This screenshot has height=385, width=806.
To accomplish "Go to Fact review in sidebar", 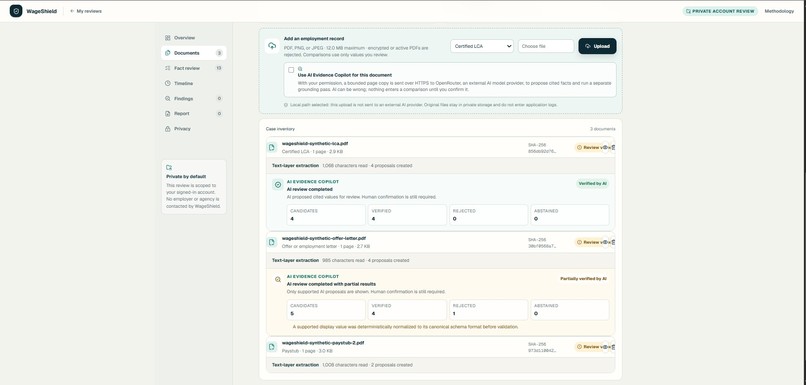I will pyautogui.click(x=193, y=68).
